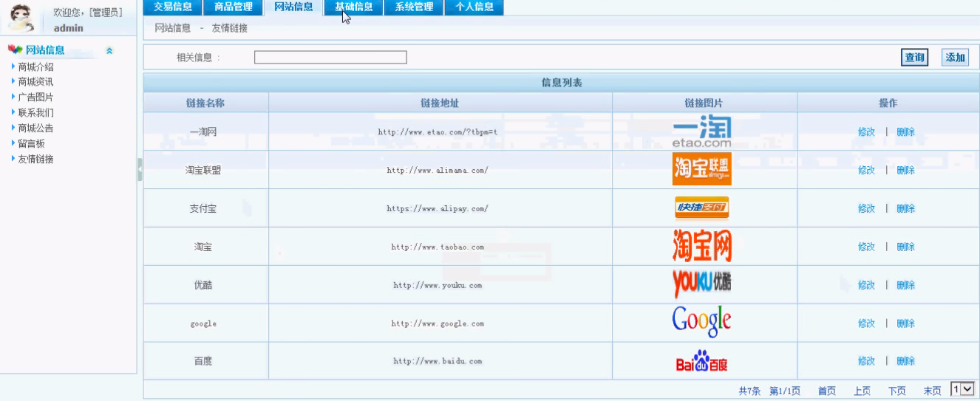
Task: Click 删除 for the 一淘网 row
Action: pyautogui.click(x=905, y=132)
